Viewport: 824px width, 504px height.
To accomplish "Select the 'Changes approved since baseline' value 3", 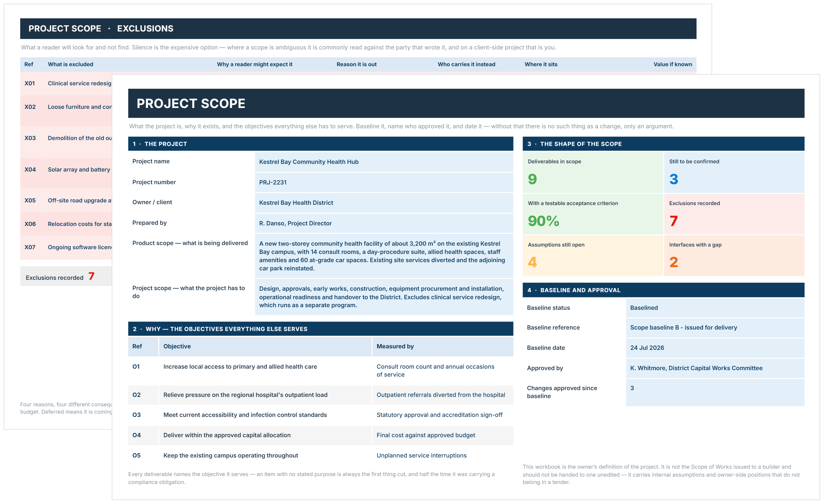I will coord(715,392).
